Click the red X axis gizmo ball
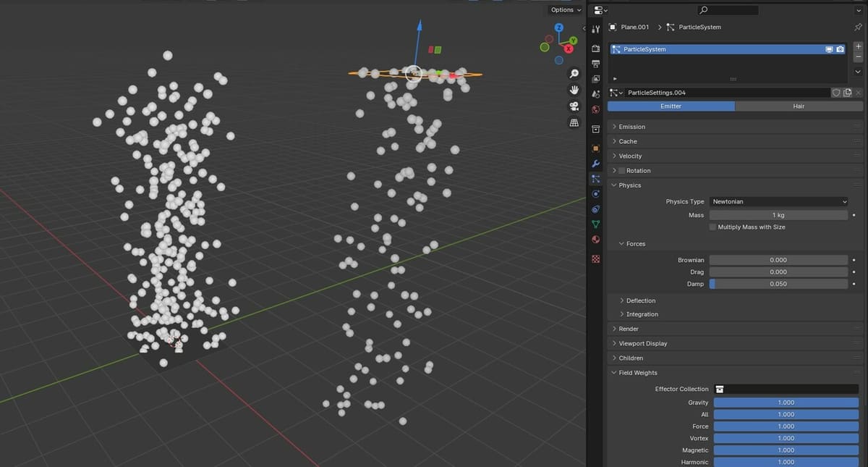 (569, 49)
